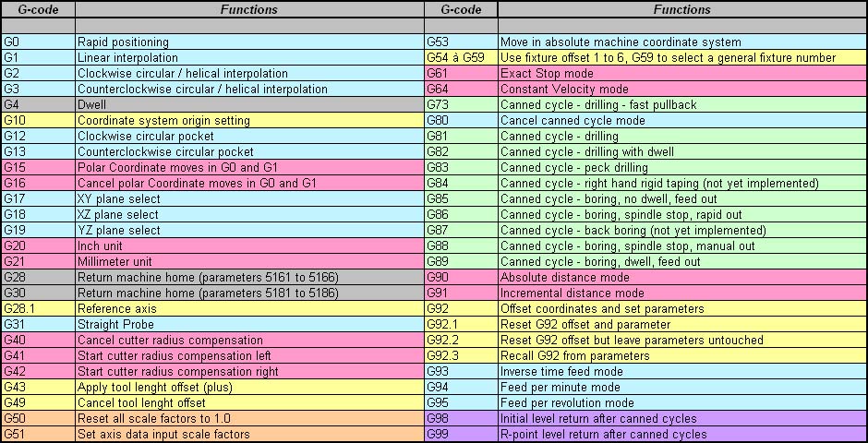Screen dimensions: 868x443
Task: Click the G98 Initial level return cell
Action: (682, 418)
